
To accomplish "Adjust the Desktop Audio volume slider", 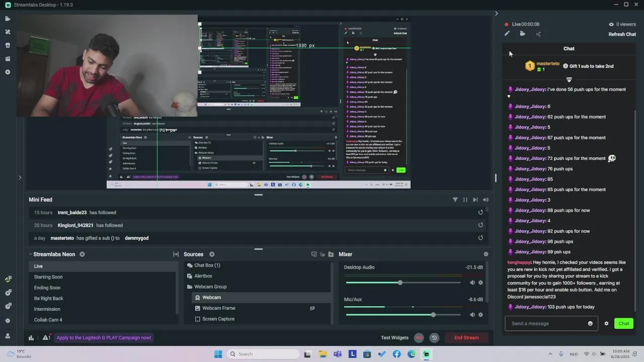I will 400,283.
